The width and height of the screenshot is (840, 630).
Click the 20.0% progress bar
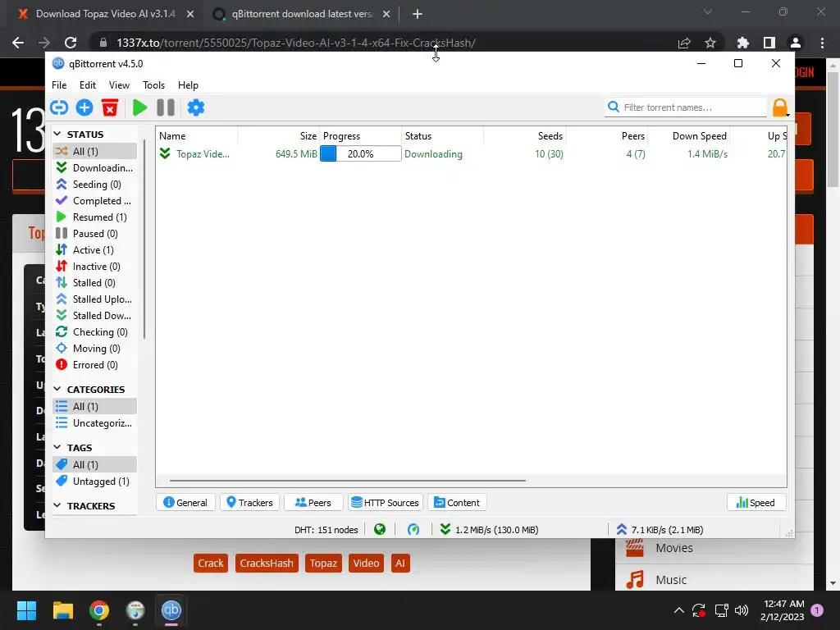[x=361, y=153]
